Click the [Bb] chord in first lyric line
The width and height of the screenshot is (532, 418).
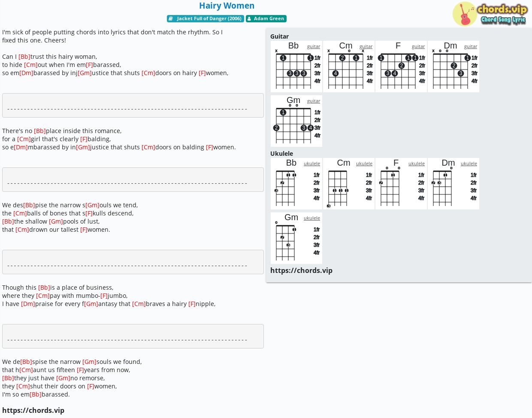(x=24, y=57)
